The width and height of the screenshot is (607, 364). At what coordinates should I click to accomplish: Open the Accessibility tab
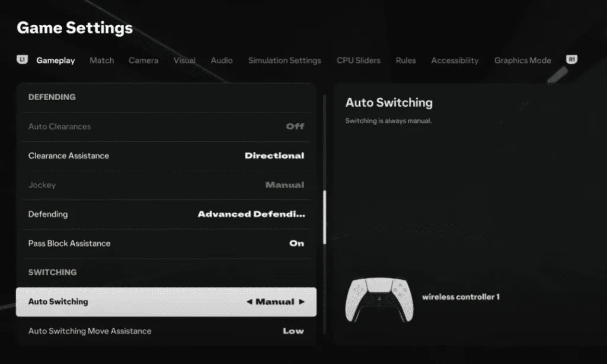pyautogui.click(x=455, y=60)
